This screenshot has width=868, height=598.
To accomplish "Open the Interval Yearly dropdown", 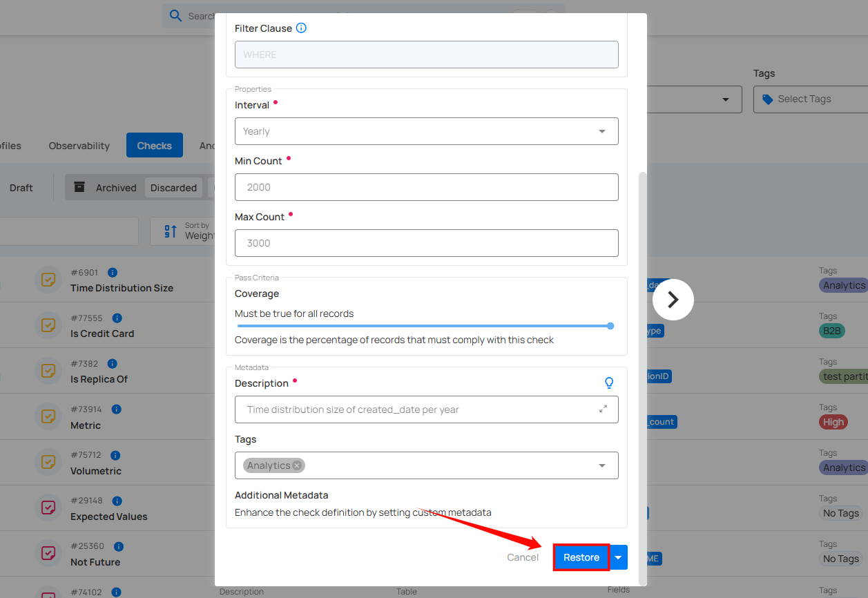I will point(427,131).
